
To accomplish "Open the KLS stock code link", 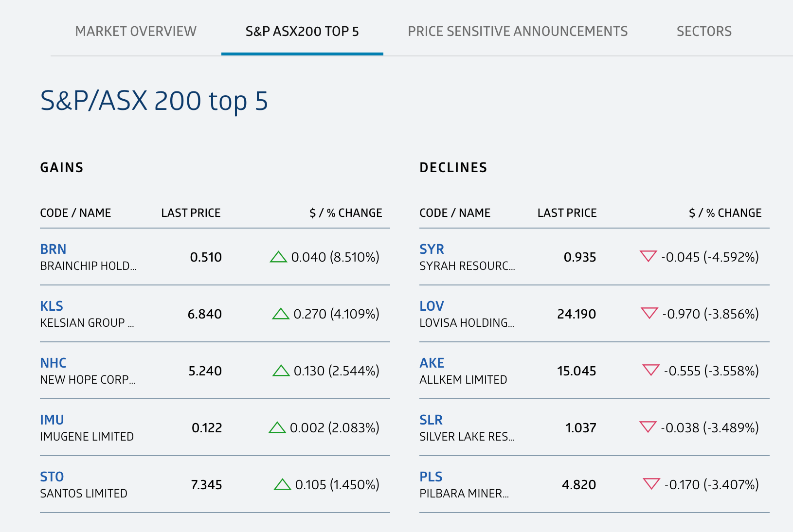I will [x=52, y=306].
